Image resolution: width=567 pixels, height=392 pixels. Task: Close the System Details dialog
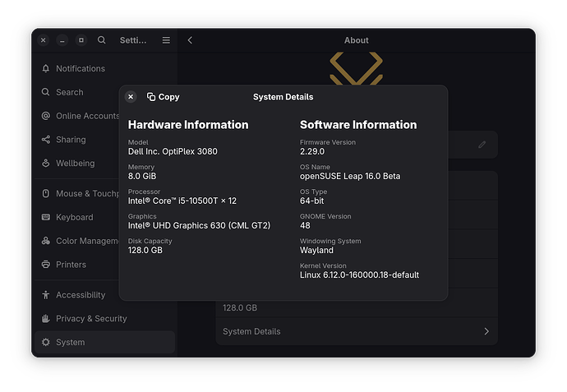(131, 96)
